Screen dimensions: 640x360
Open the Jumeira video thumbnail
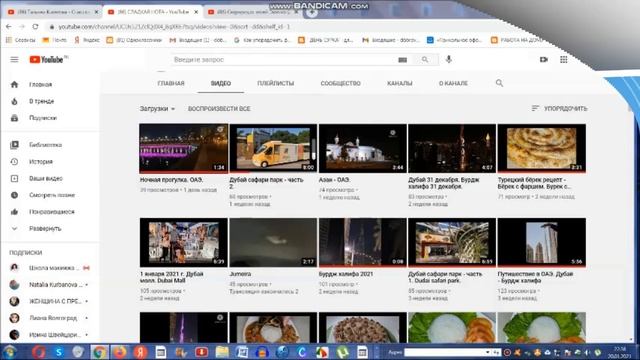tap(273, 242)
